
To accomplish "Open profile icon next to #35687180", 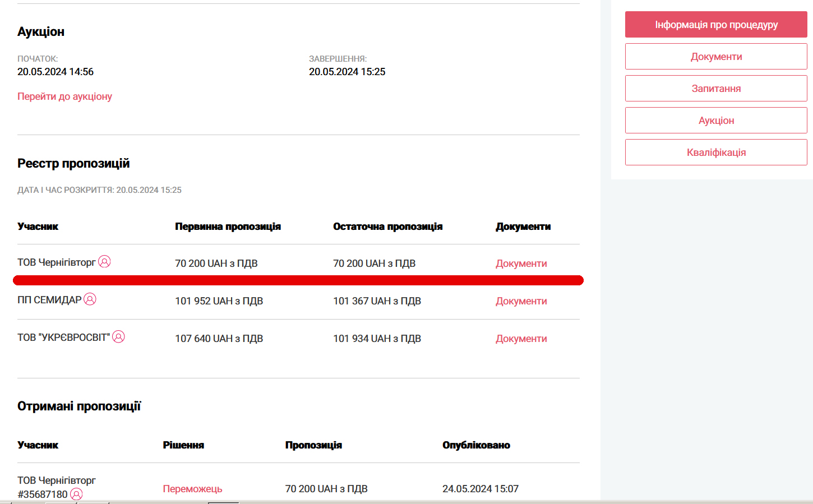I will click(76, 494).
